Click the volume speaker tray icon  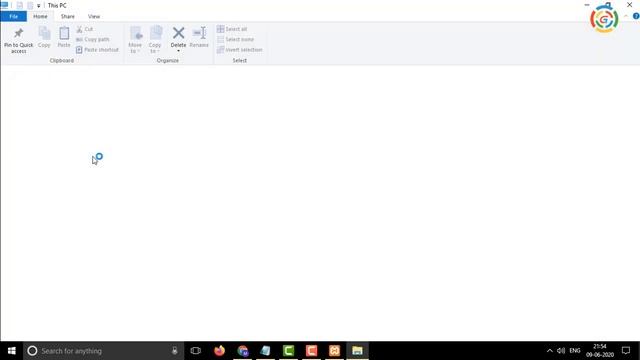[x=561, y=351]
